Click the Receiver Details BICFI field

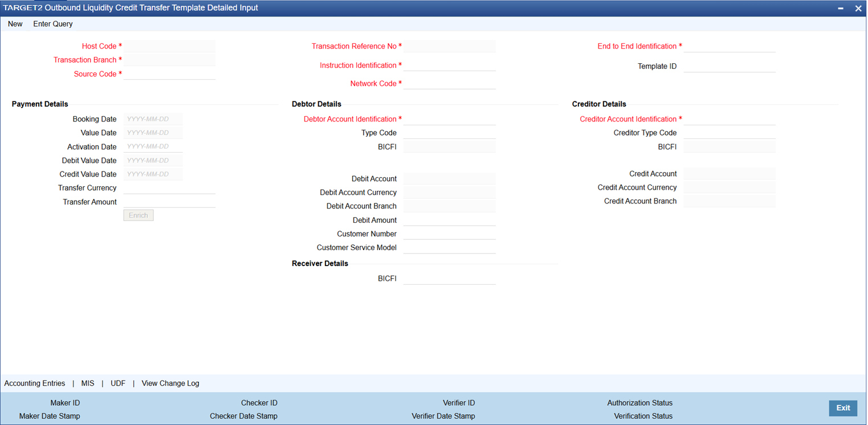pos(450,279)
